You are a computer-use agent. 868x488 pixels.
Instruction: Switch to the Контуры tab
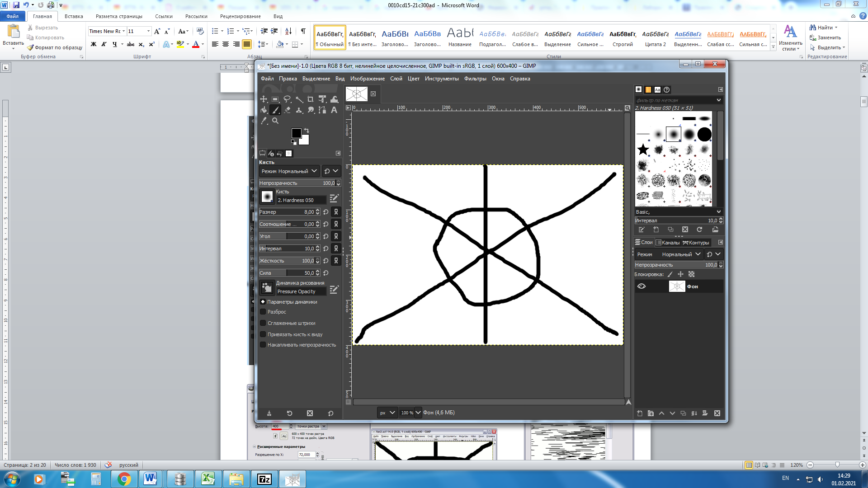(x=696, y=243)
